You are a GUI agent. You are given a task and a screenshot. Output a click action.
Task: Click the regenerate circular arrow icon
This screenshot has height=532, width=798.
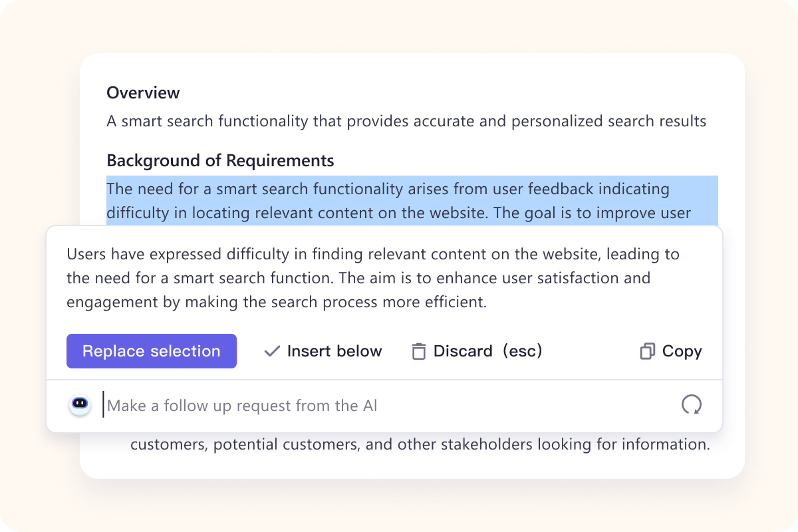[x=692, y=404]
